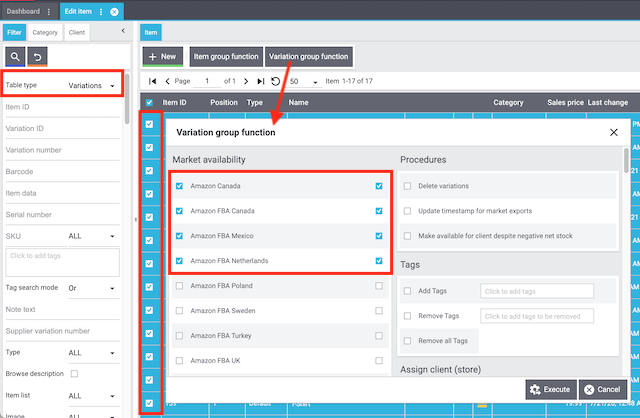The image size is (640, 418).
Task: Check the Amazon FBA Poland left checkbox
Action: point(179,285)
